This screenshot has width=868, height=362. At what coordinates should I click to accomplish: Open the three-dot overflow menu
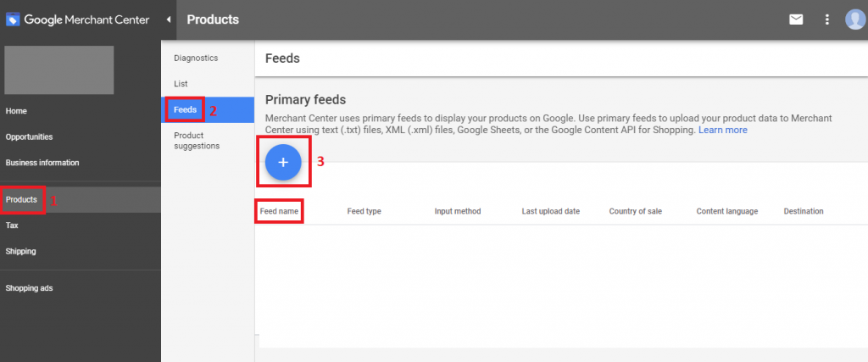point(827,20)
